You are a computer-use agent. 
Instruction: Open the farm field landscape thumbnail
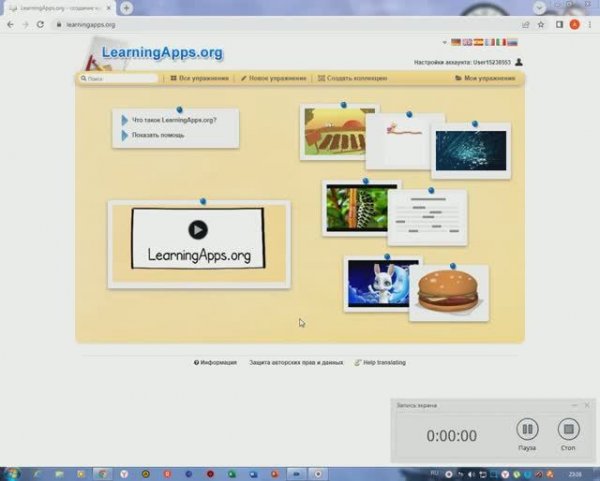coord(334,132)
